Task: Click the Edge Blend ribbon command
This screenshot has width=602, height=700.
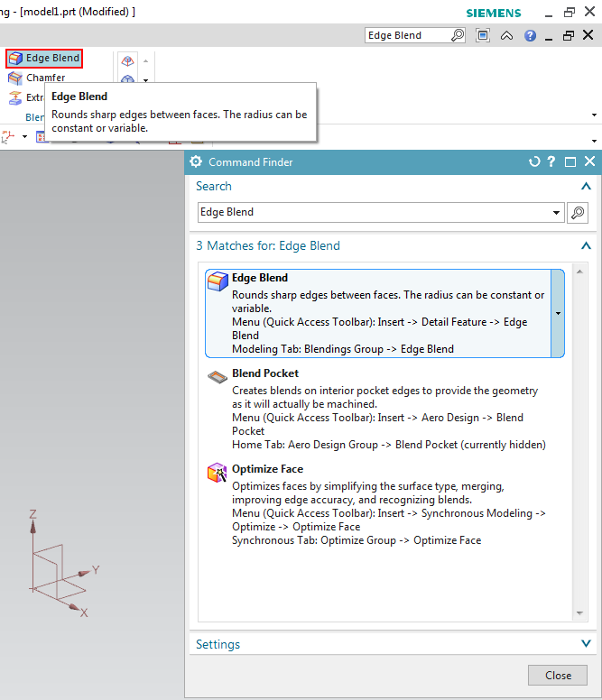Action: (x=44, y=59)
